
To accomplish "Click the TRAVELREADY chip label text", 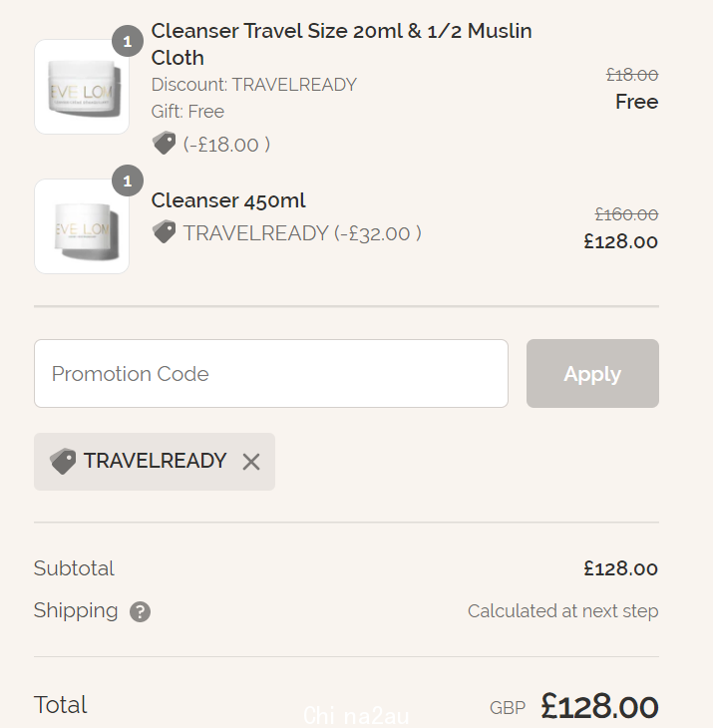I will pos(155,461).
